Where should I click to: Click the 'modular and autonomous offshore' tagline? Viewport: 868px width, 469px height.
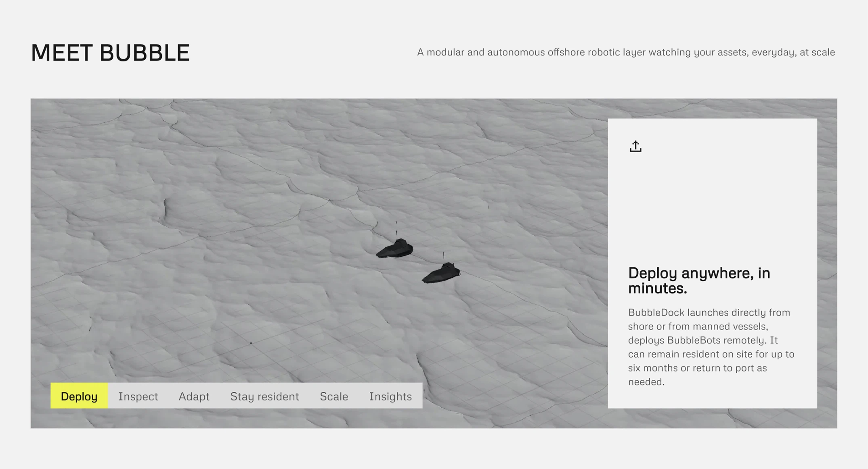point(626,52)
